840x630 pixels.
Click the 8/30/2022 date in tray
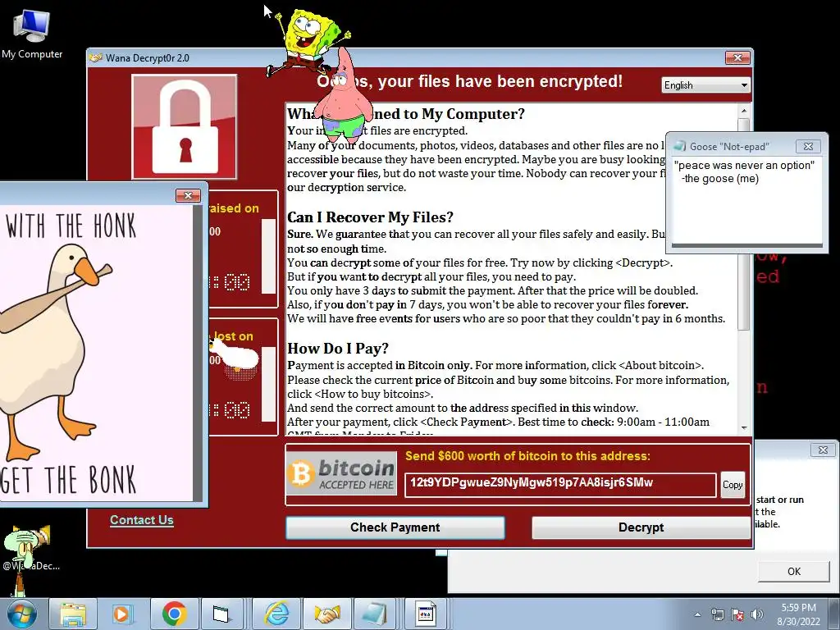(798, 622)
